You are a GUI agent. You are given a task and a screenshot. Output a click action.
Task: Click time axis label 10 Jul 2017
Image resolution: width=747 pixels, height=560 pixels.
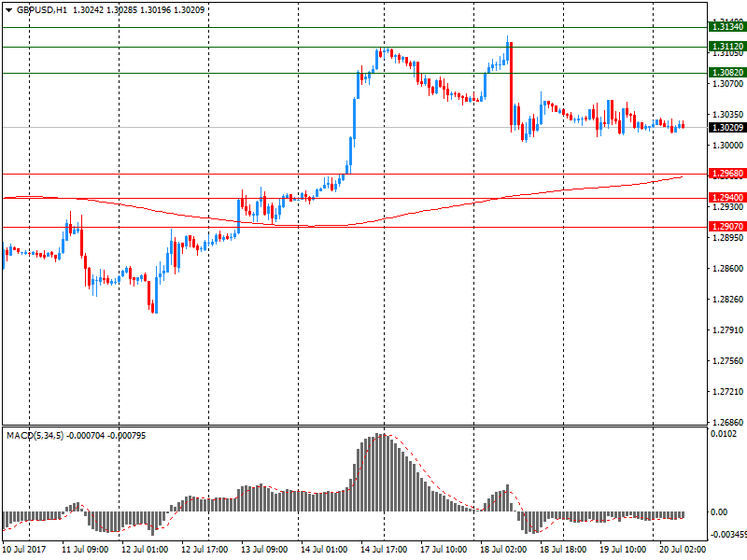pos(24,550)
